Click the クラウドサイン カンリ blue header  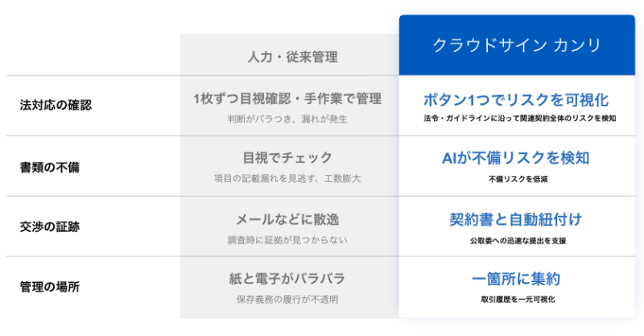(x=517, y=45)
